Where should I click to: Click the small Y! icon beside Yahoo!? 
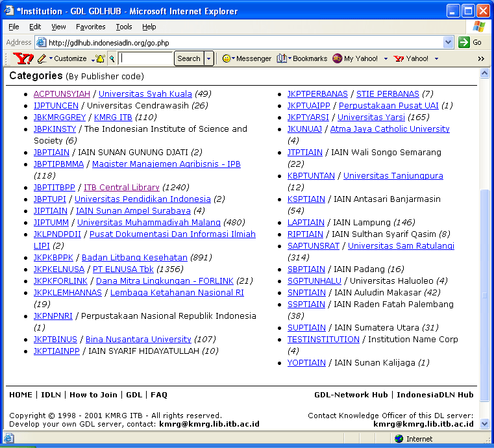click(399, 58)
